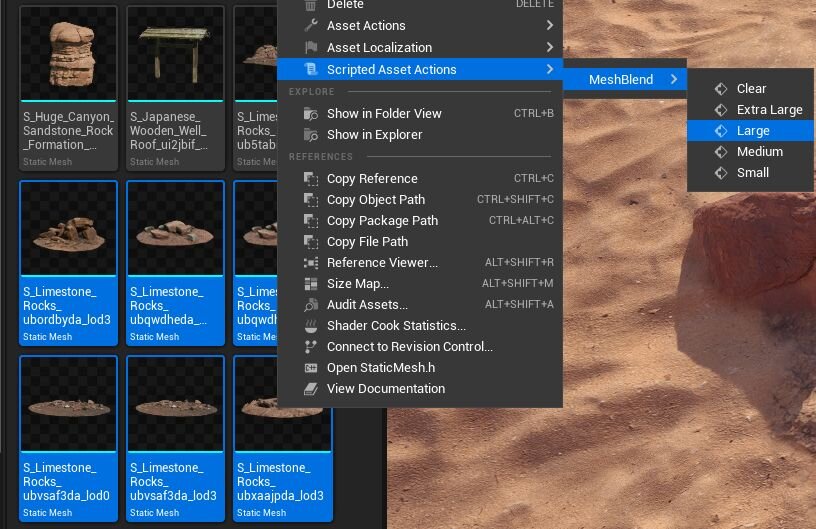816x529 pixels.
Task: Click the Copy File Path icon
Action: click(x=311, y=241)
